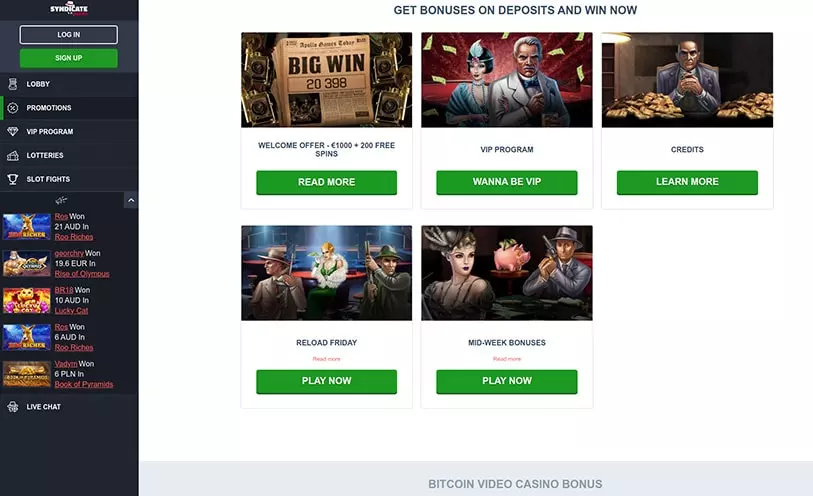Screen dimensions: 813x496
Task: Collapse the recent winners panel chevron
Action: pos(131,200)
